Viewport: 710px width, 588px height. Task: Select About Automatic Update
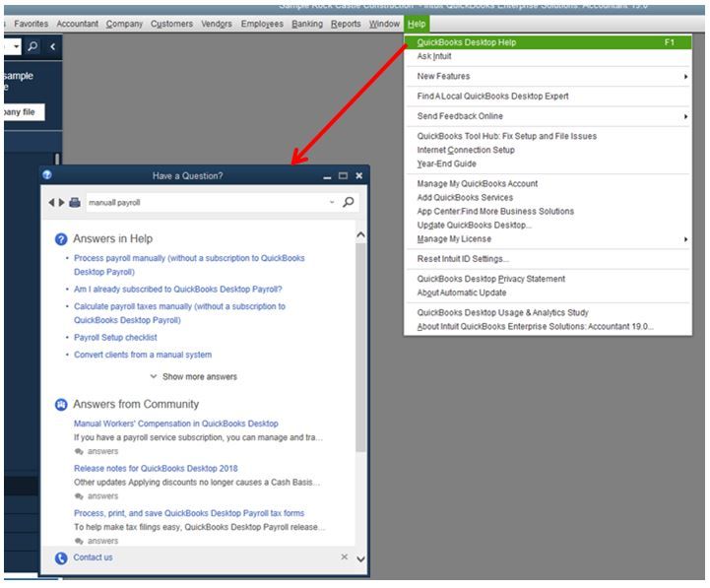point(548,293)
